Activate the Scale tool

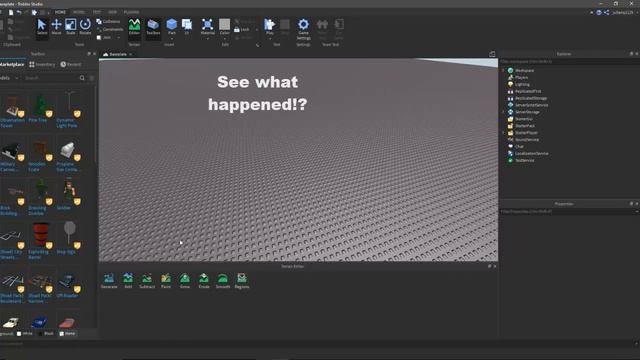pos(71,27)
